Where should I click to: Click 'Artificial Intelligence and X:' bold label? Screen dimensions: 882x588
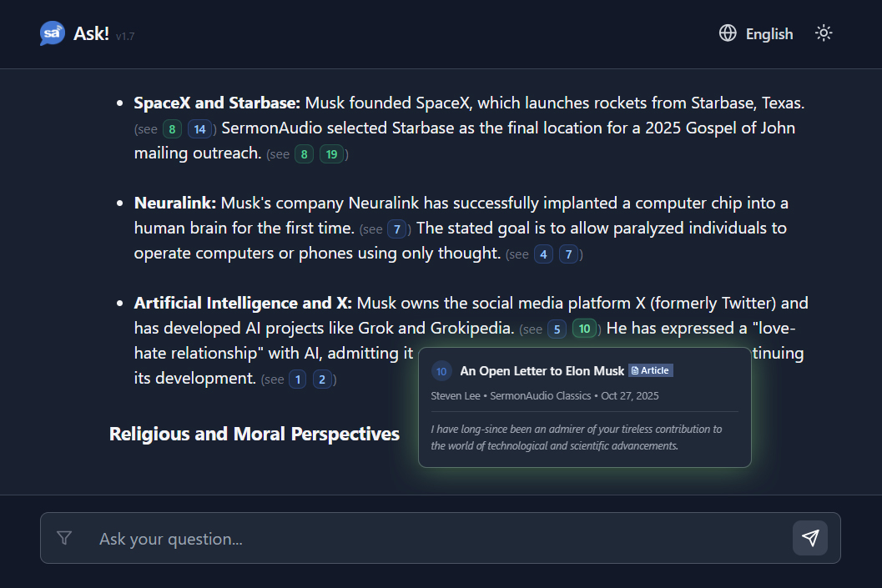pos(243,303)
